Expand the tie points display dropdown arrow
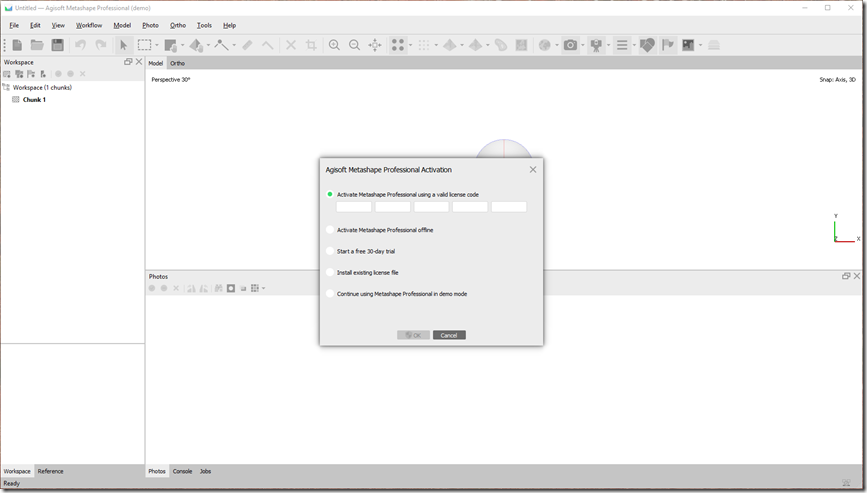 point(410,46)
